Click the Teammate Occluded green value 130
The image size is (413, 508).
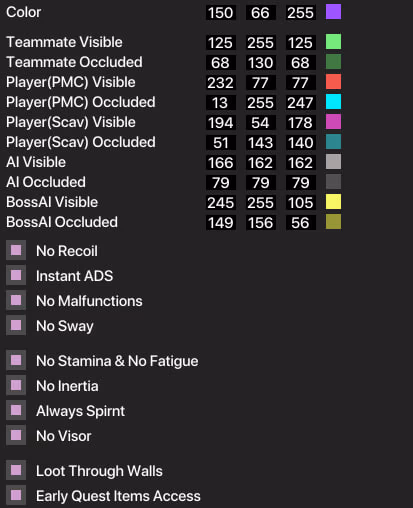261,63
